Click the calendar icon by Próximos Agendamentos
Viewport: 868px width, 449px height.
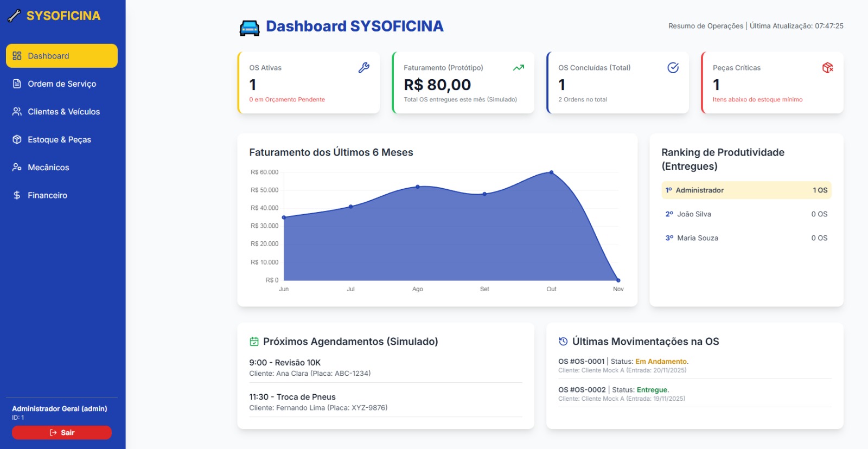pos(254,342)
